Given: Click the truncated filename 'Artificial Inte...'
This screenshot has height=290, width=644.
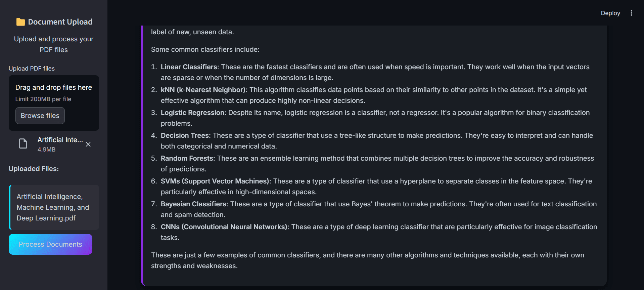Looking at the screenshot, I should coord(60,140).
